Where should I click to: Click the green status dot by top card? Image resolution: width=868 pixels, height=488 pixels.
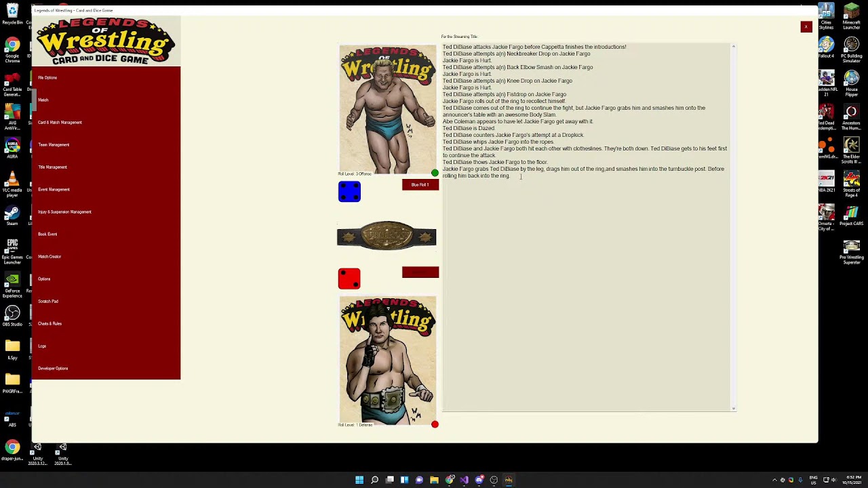coord(435,173)
